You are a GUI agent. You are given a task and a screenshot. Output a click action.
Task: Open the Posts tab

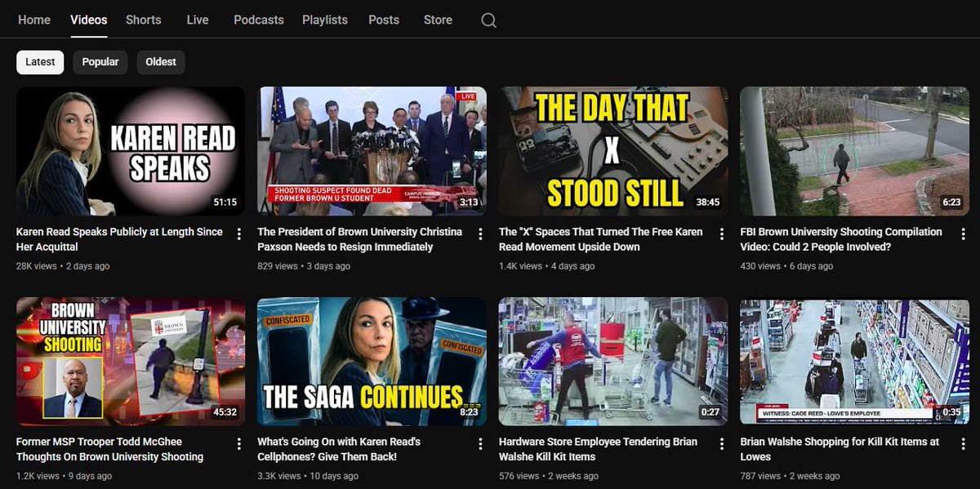384,20
